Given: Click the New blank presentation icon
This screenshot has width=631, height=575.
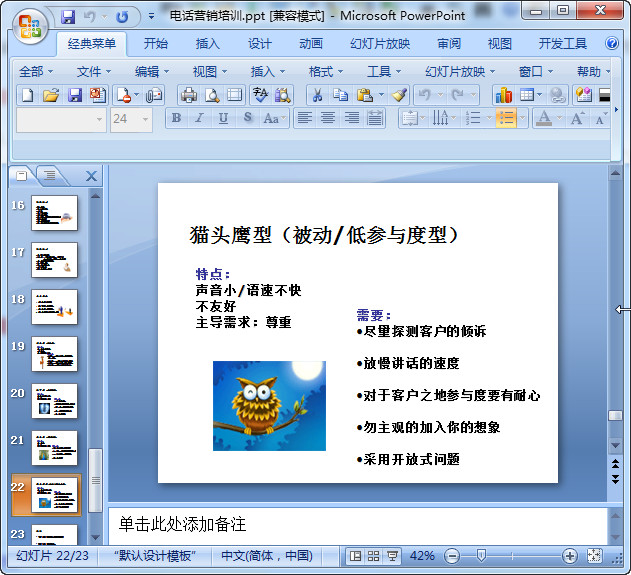Looking at the screenshot, I should pos(27,95).
